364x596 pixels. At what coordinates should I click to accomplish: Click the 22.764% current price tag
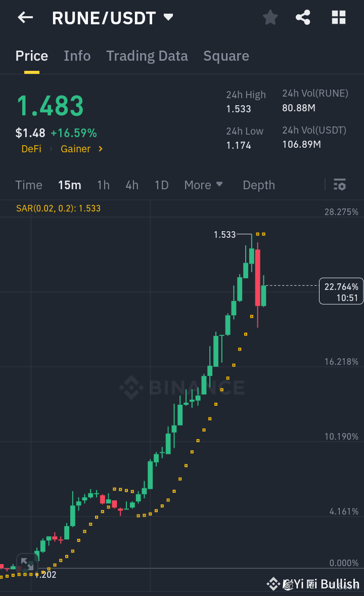[x=341, y=291]
